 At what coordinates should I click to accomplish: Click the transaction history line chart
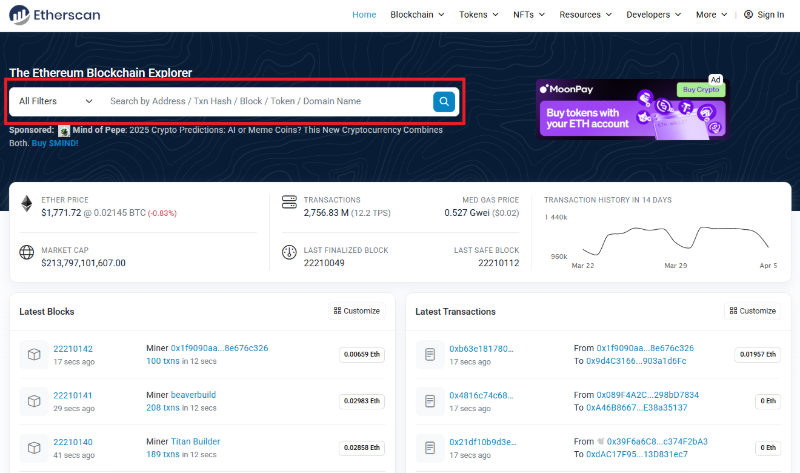point(674,240)
